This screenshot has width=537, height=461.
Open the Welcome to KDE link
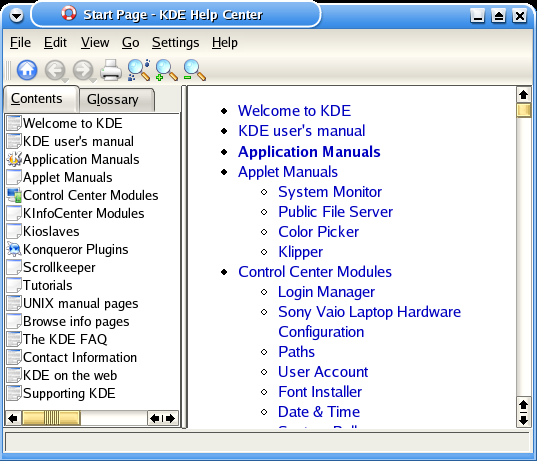coord(294,111)
